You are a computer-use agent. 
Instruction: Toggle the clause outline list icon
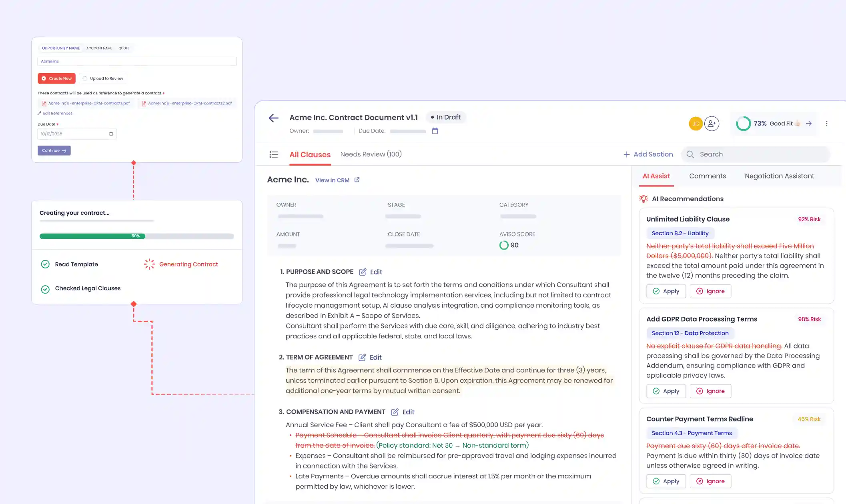click(x=274, y=154)
